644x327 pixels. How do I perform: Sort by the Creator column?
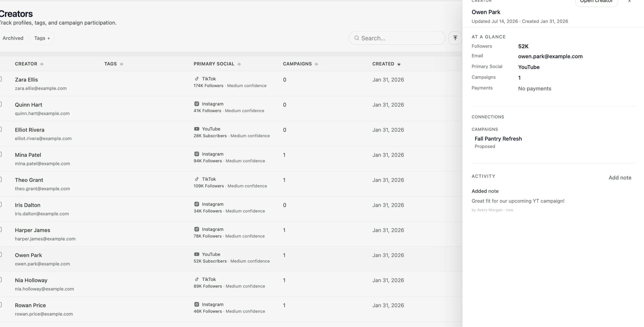pos(29,64)
